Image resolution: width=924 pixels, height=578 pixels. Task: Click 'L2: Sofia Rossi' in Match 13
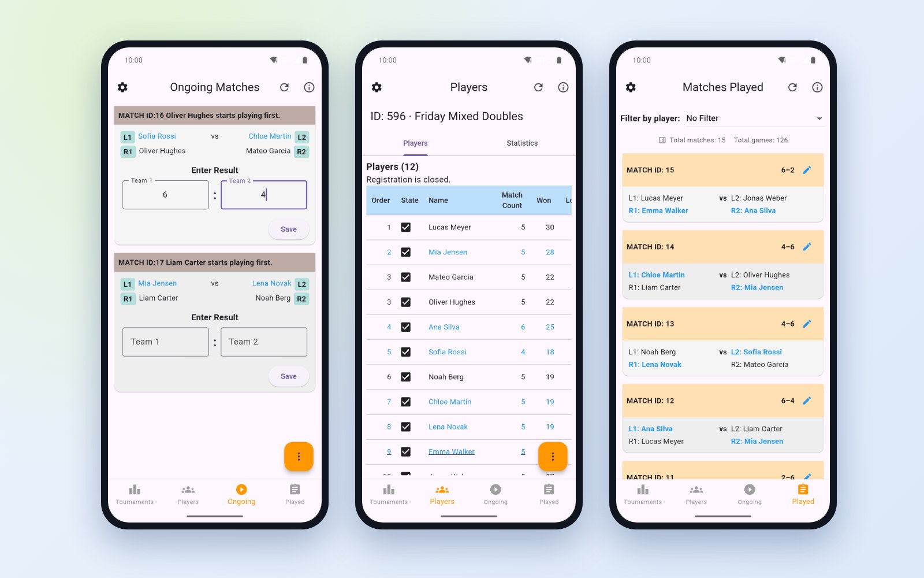coord(757,351)
